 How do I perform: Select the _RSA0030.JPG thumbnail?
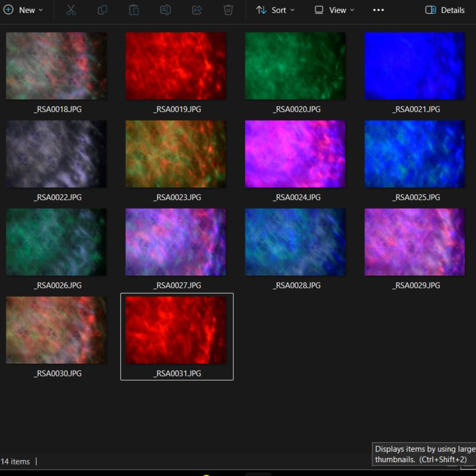[56, 330]
